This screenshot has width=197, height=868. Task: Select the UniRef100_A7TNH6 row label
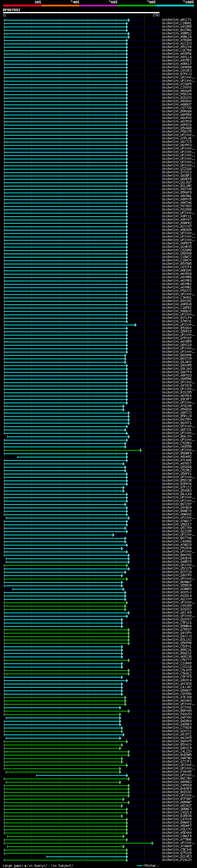(x=177, y=839)
